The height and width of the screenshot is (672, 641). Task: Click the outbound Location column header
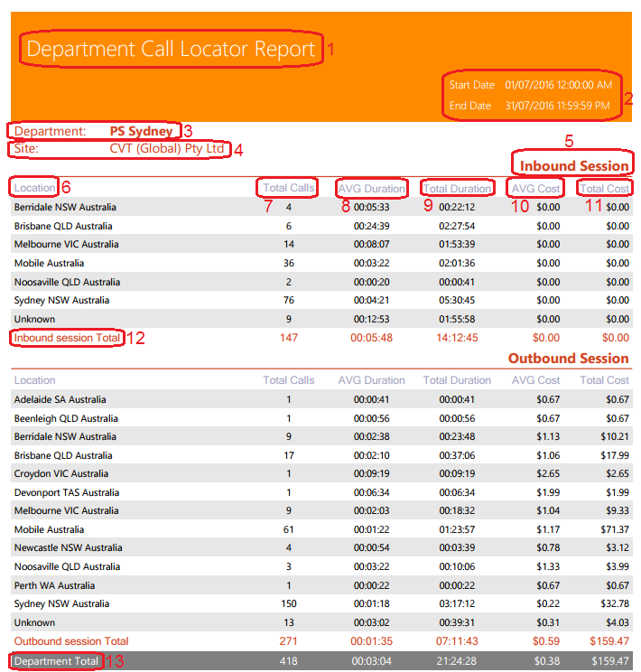[34, 380]
